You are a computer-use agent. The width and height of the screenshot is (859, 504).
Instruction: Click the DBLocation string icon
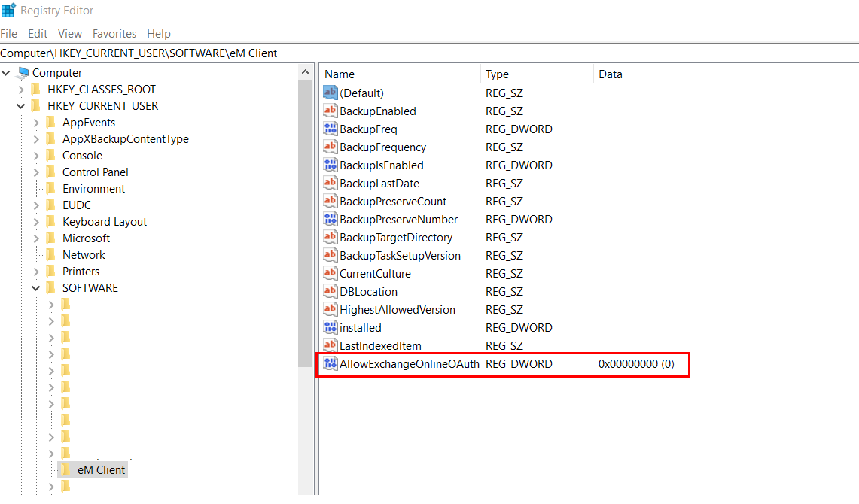[x=330, y=291]
